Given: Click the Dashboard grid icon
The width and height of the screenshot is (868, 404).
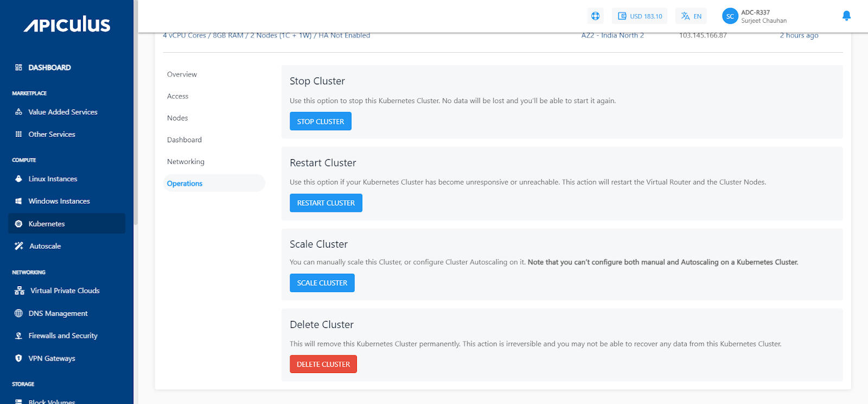Looking at the screenshot, I should tap(18, 67).
